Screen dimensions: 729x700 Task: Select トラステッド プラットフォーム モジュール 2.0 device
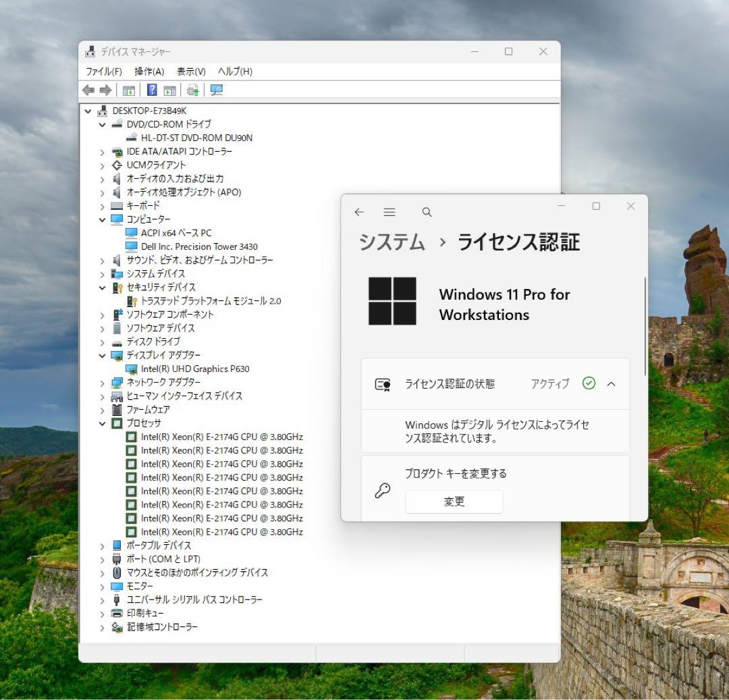pos(211,301)
